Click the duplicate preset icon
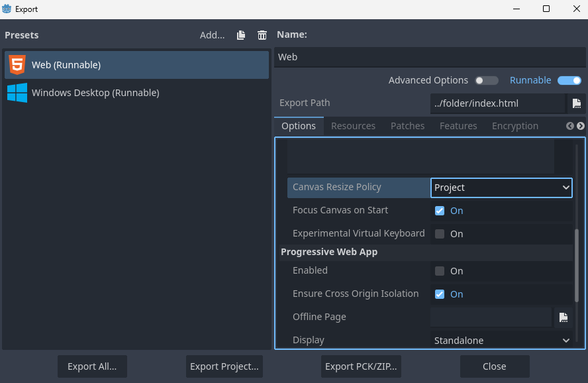The width and height of the screenshot is (588, 383). click(x=241, y=35)
